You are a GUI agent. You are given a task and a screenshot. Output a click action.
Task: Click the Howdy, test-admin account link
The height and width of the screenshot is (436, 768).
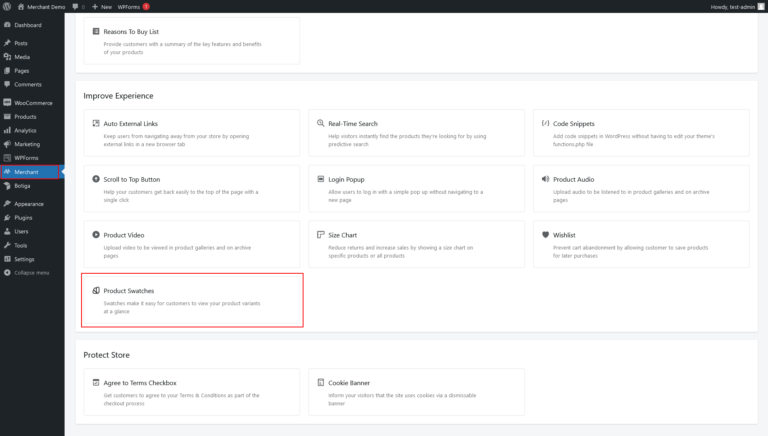click(x=737, y=7)
